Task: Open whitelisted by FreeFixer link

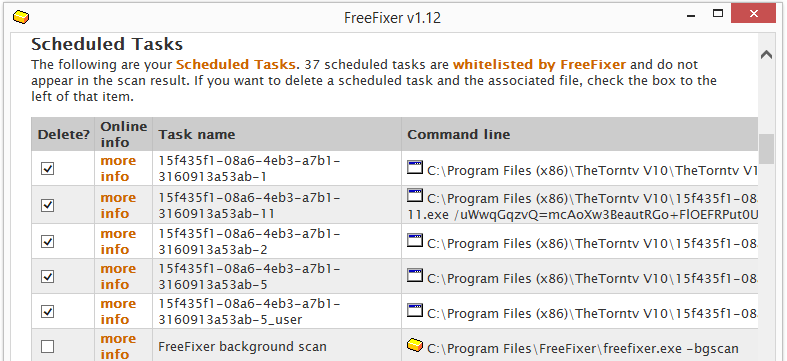Action: pyautogui.click(x=540, y=65)
